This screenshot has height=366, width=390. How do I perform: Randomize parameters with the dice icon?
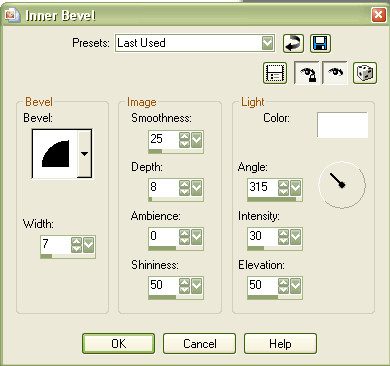click(365, 73)
